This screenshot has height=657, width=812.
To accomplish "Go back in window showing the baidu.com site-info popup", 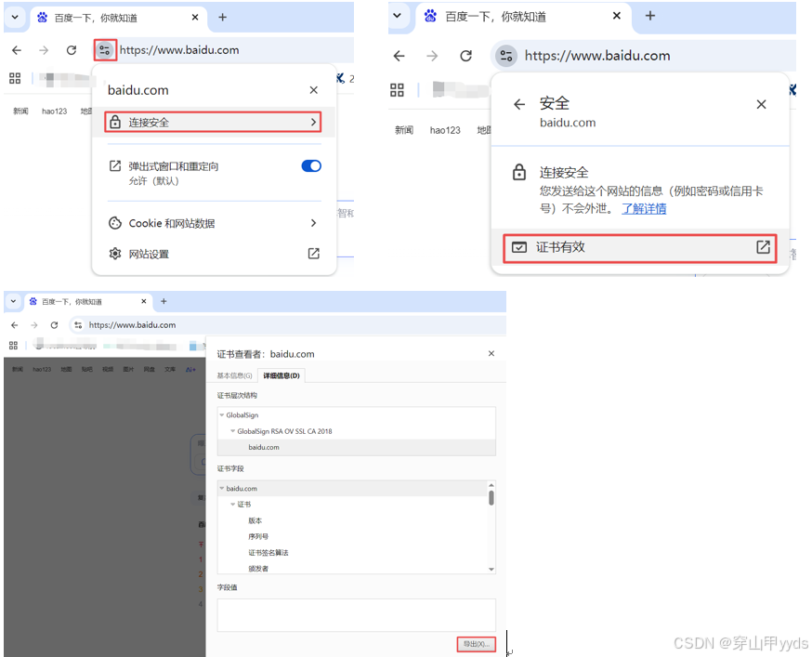I will tap(17, 50).
